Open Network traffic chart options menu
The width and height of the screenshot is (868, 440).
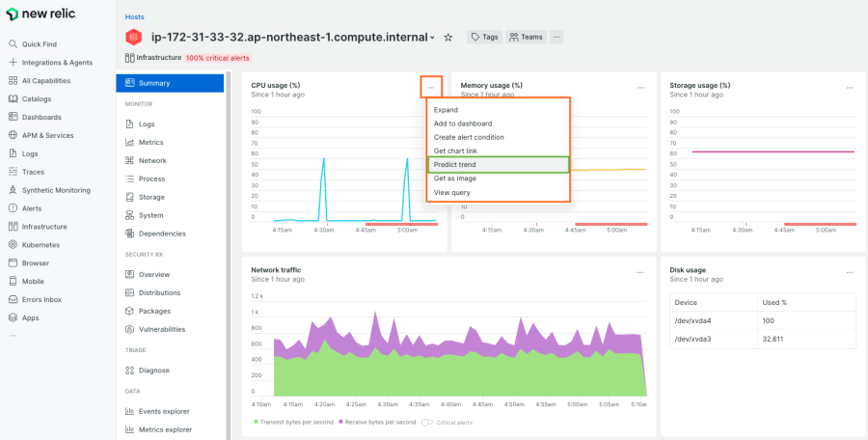click(x=640, y=272)
